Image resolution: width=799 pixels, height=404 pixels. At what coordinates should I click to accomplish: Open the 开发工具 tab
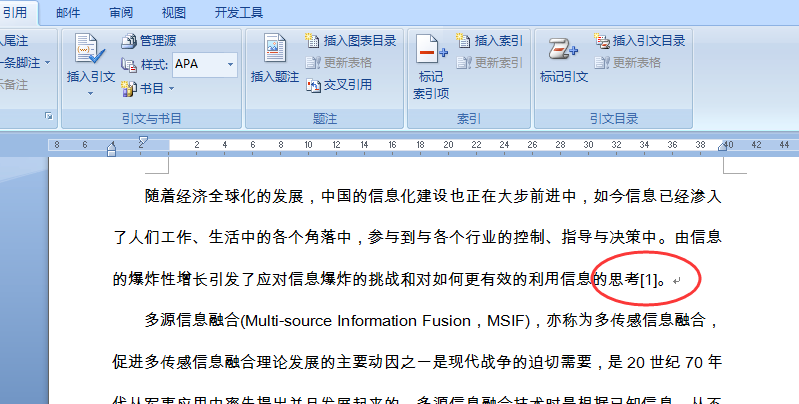point(239,13)
